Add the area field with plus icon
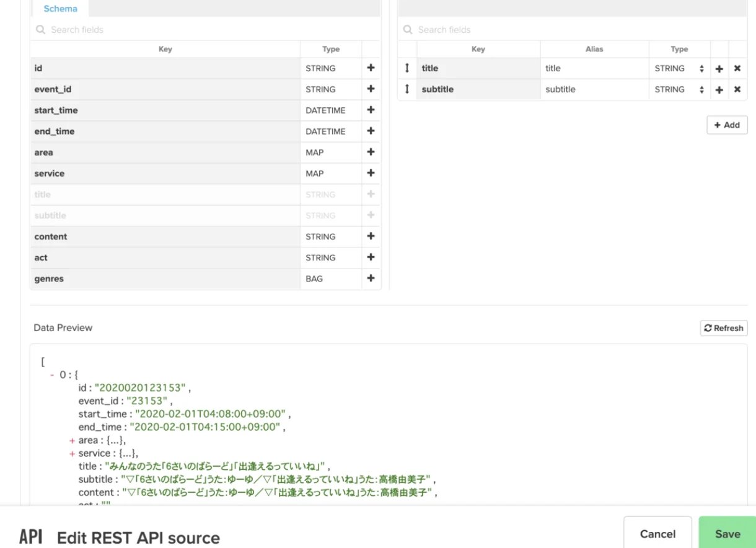This screenshot has width=756, height=548. pyautogui.click(x=371, y=152)
